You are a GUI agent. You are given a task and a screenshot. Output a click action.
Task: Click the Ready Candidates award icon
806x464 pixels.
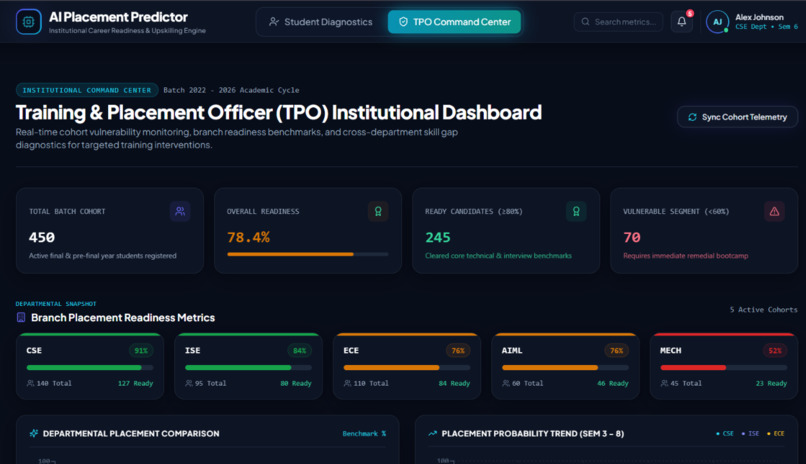click(576, 211)
